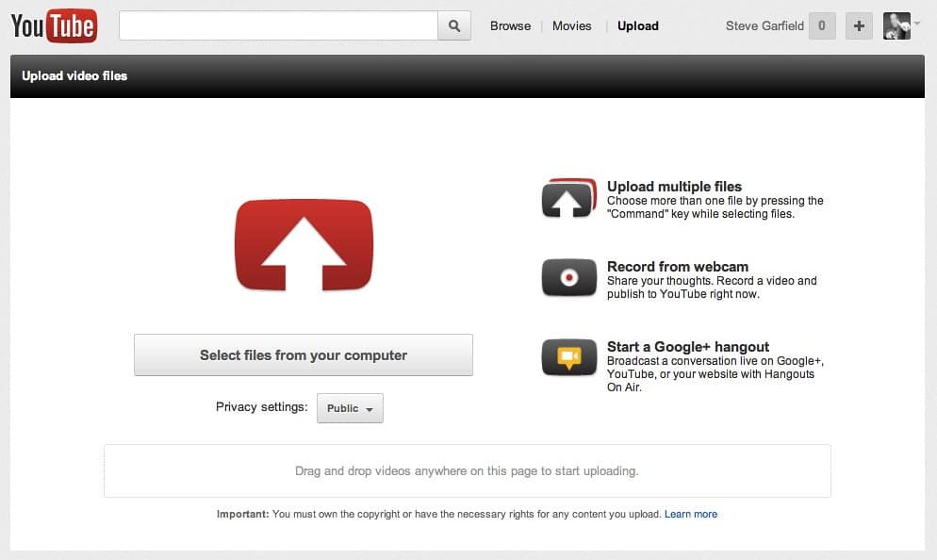Viewport: 937px width, 560px height.
Task: Click the plus icon button
Action: click(x=859, y=25)
